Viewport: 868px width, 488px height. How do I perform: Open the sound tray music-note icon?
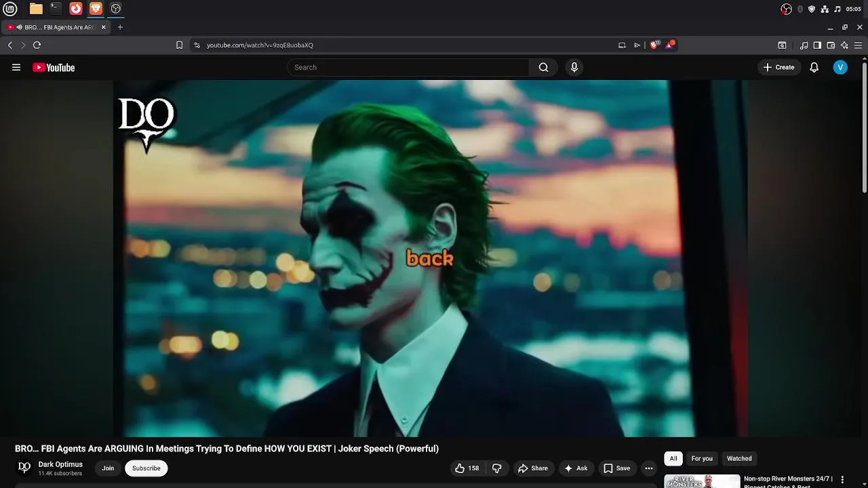[x=837, y=9]
